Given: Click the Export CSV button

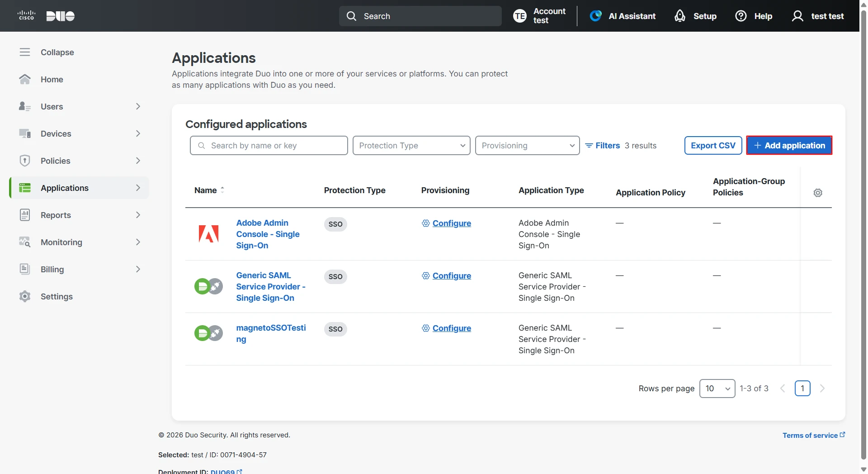Looking at the screenshot, I should (x=713, y=146).
